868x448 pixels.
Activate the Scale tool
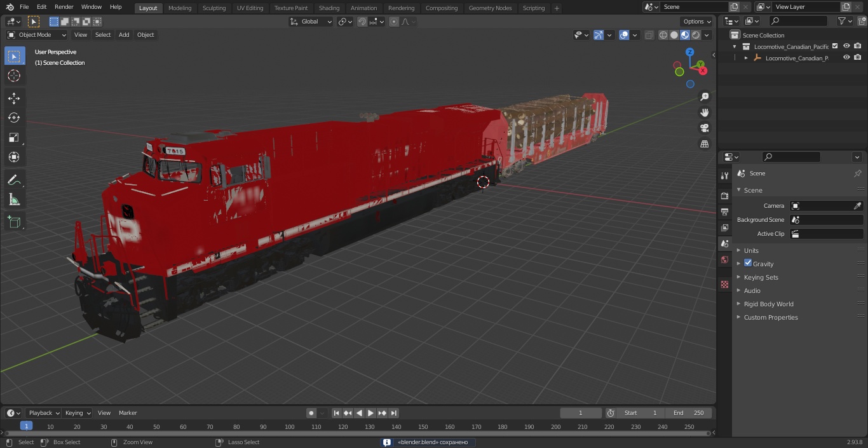point(14,137)
